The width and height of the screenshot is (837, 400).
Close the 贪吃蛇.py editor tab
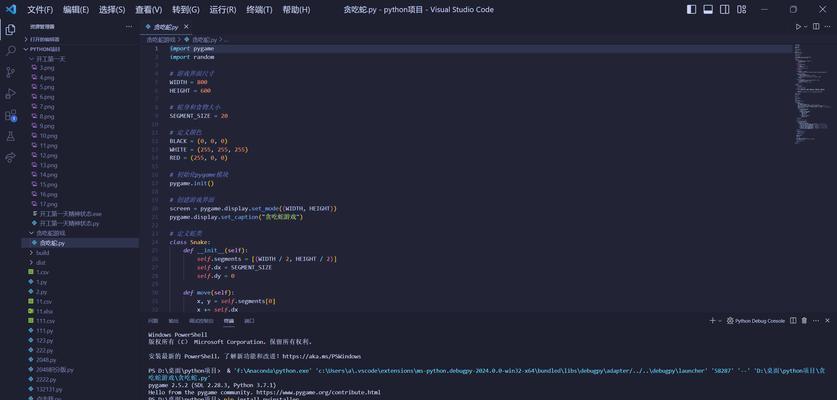point(186,27)
